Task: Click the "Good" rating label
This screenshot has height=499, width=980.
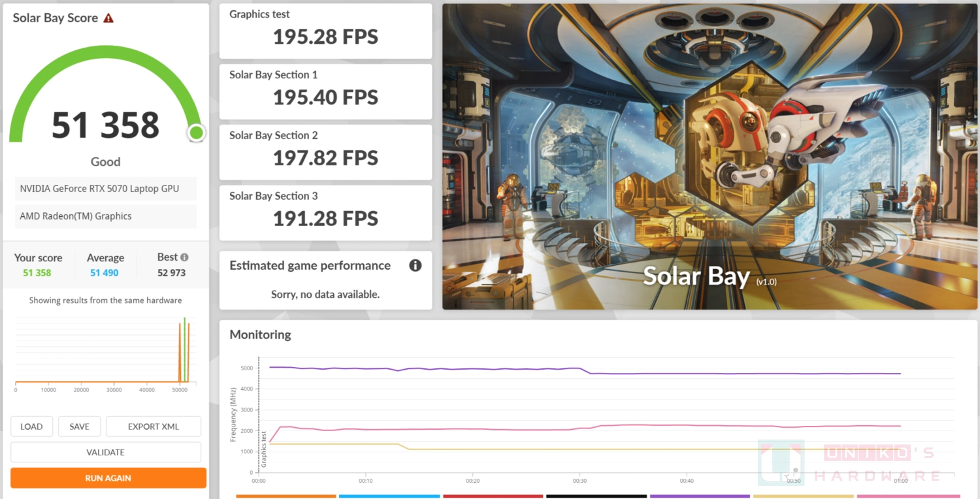Action: (x=106, y=162)
